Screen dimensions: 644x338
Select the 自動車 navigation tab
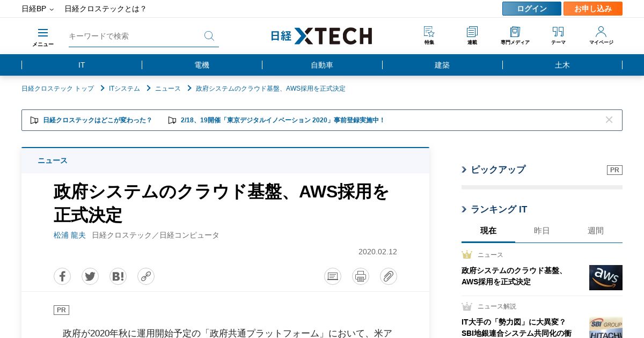click(x=322, y=65)
